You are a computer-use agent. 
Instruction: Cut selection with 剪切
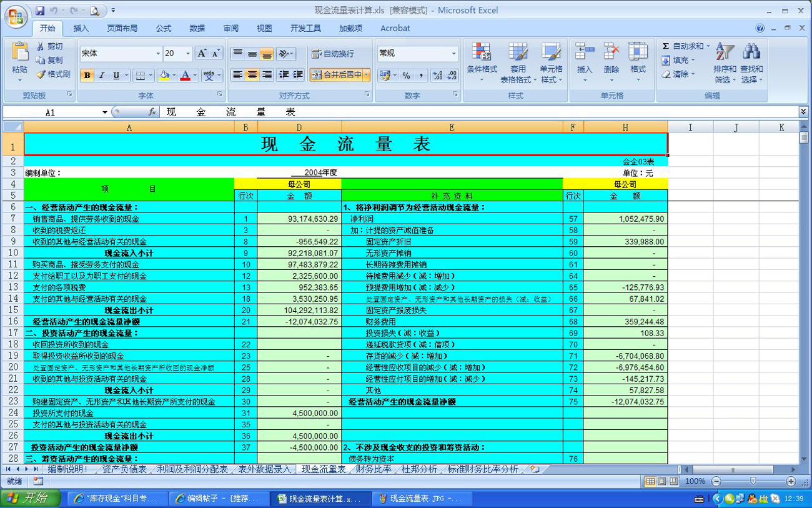click(x=49, y=46)
